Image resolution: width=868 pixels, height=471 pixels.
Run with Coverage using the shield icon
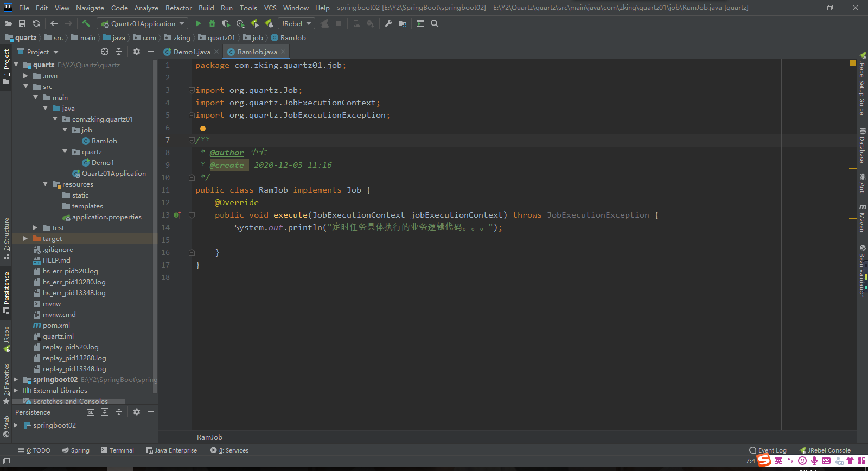226,23
